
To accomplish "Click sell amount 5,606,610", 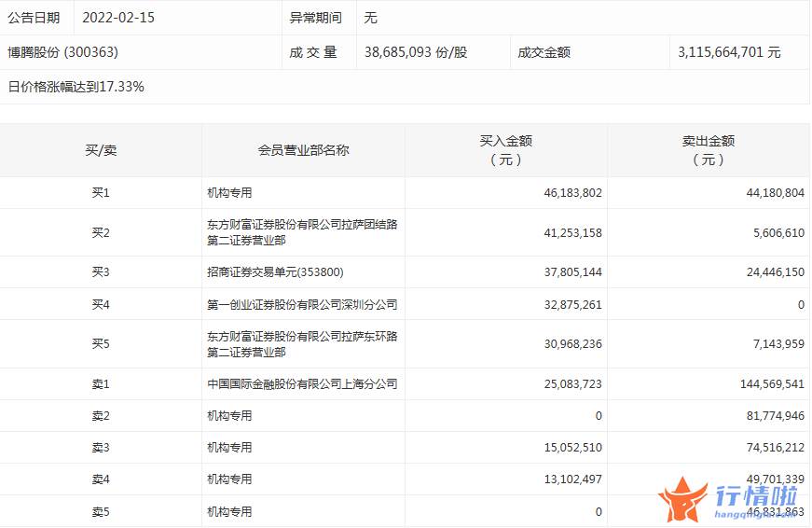I will point(778,232).
